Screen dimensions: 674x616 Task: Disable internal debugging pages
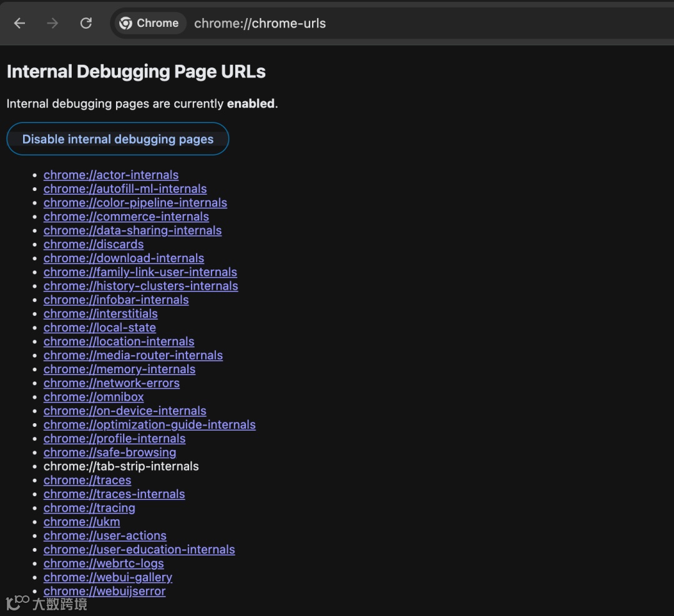118,139
